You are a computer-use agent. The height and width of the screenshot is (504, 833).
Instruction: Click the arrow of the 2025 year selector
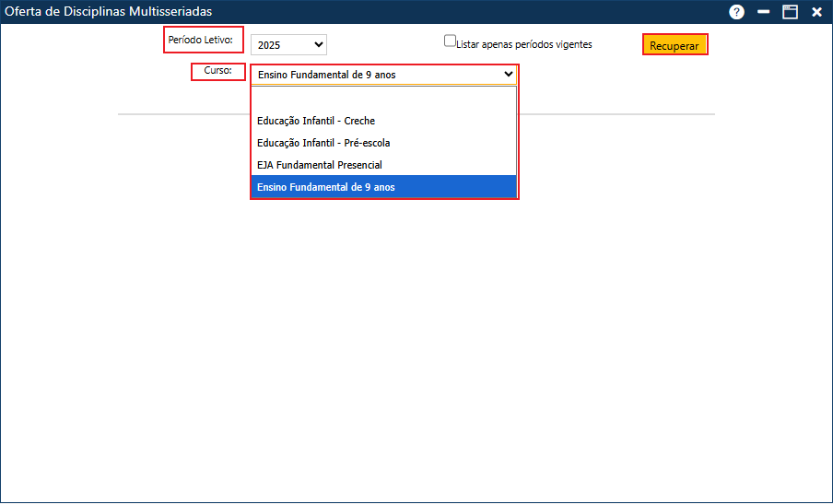click(x=318, y=44)
